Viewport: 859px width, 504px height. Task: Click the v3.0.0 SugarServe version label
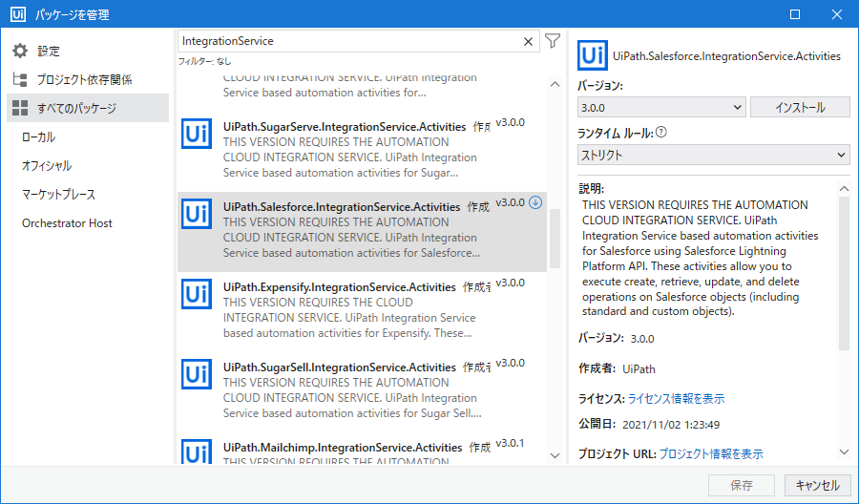click(510, 122)
